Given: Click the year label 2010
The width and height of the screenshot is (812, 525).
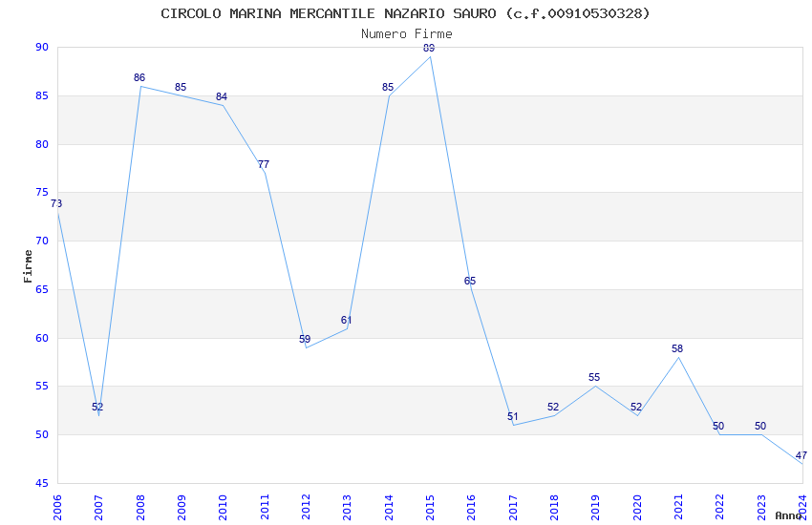Looking at the screenshot, I should pos(223,508).
